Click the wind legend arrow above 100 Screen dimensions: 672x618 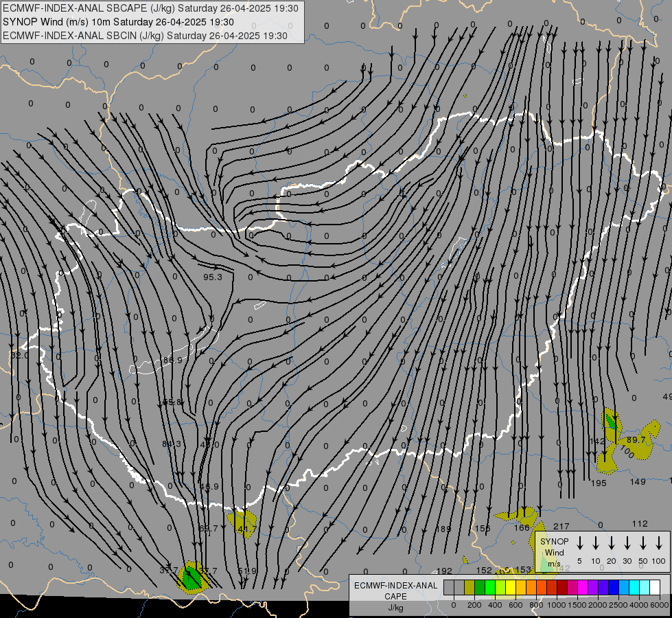pos(659,543)
